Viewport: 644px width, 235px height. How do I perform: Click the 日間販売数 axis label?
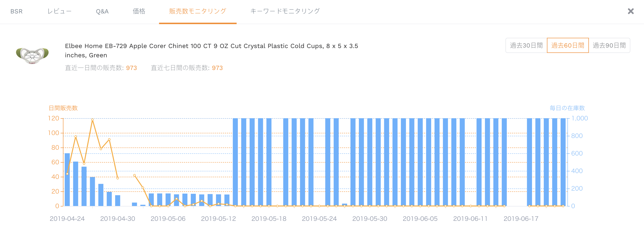click(x=63, y=108)
